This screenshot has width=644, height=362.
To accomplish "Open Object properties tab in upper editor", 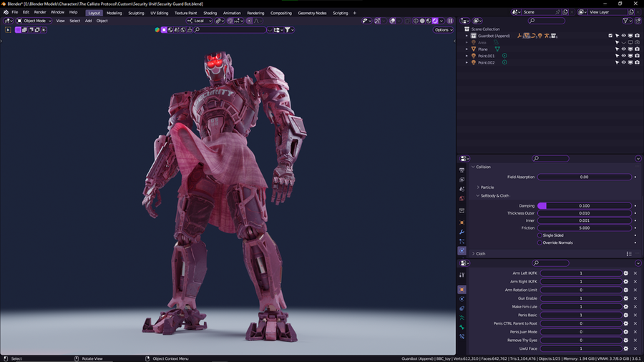I will 462,222.
